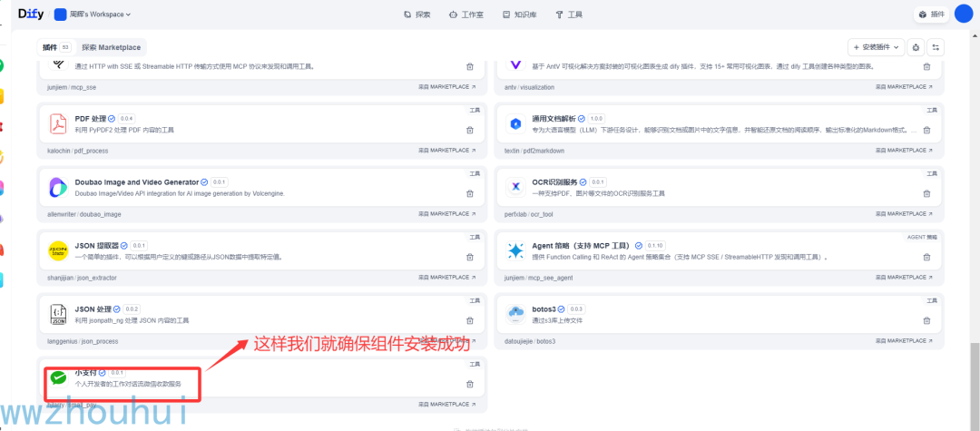Click the langgenius / json_process path text
The height and width of the screenshot is (431, 980).
[x=83, y=341]
